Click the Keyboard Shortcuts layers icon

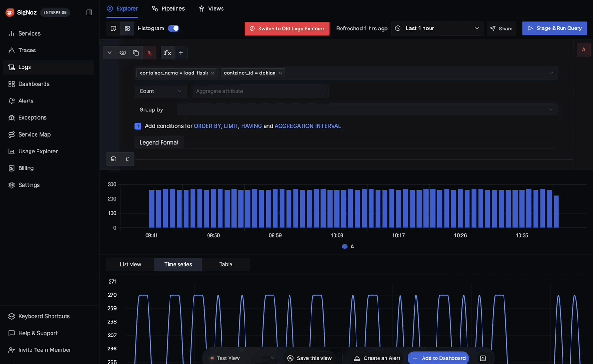click(12, 316)
